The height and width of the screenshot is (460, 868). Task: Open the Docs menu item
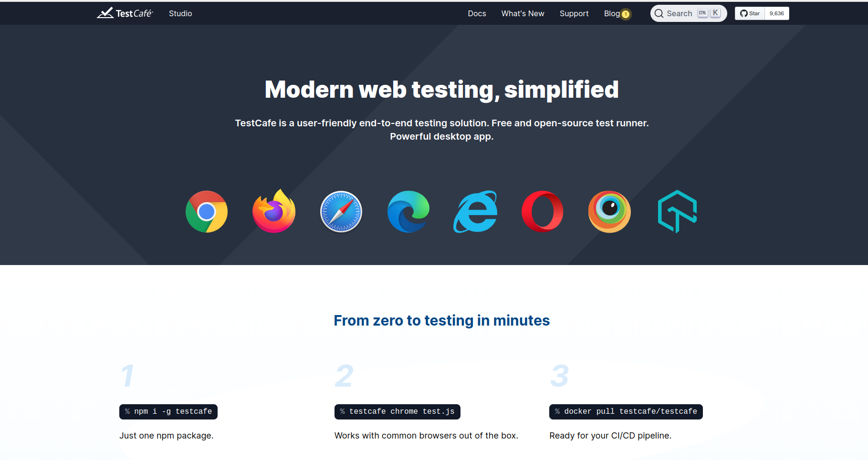[x=477, y=13]
